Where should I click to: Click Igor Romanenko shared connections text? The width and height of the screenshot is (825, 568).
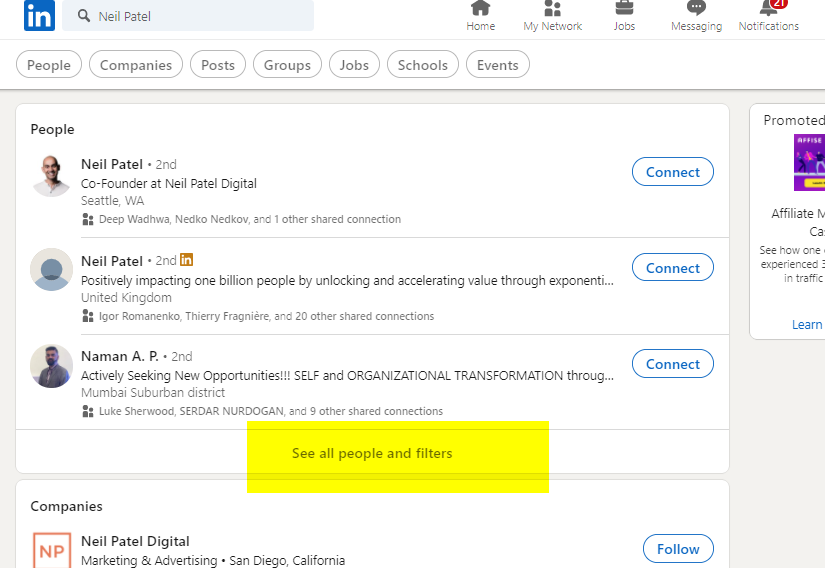click(x=266, y=316)
